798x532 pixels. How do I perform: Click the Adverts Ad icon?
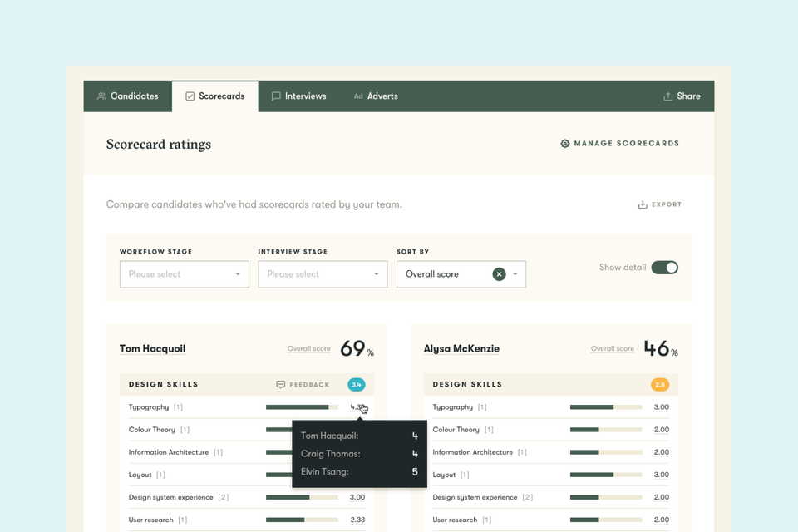point(358,96)
